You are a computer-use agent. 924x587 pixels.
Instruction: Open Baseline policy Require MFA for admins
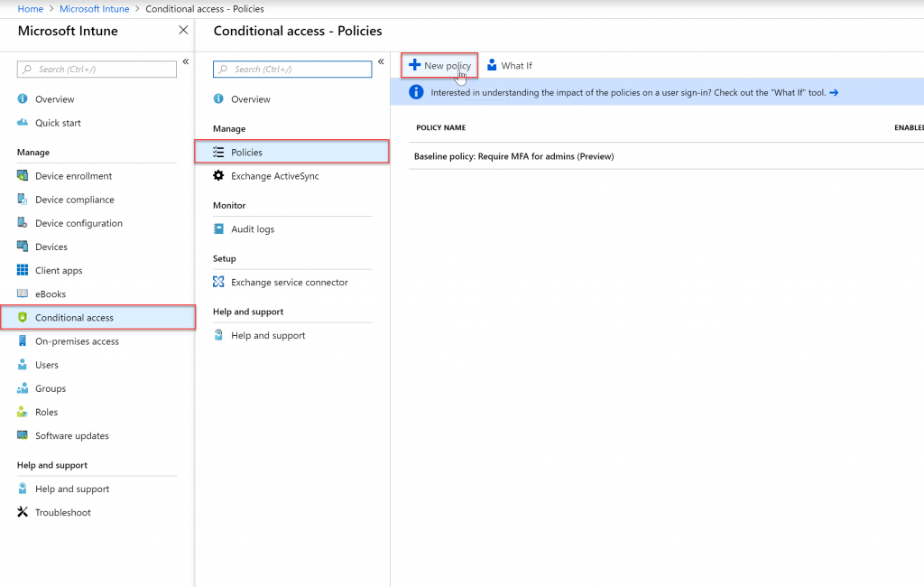513,156
